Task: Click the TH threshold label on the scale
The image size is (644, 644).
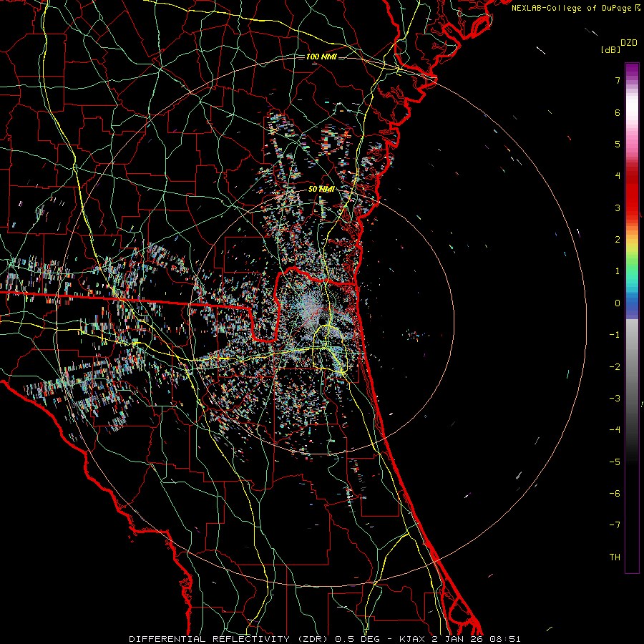Action: point(615,557)
